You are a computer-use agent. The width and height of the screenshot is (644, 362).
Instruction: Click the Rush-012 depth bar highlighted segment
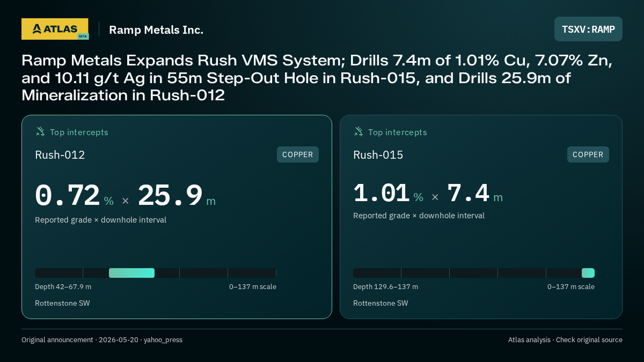point(131,273)
